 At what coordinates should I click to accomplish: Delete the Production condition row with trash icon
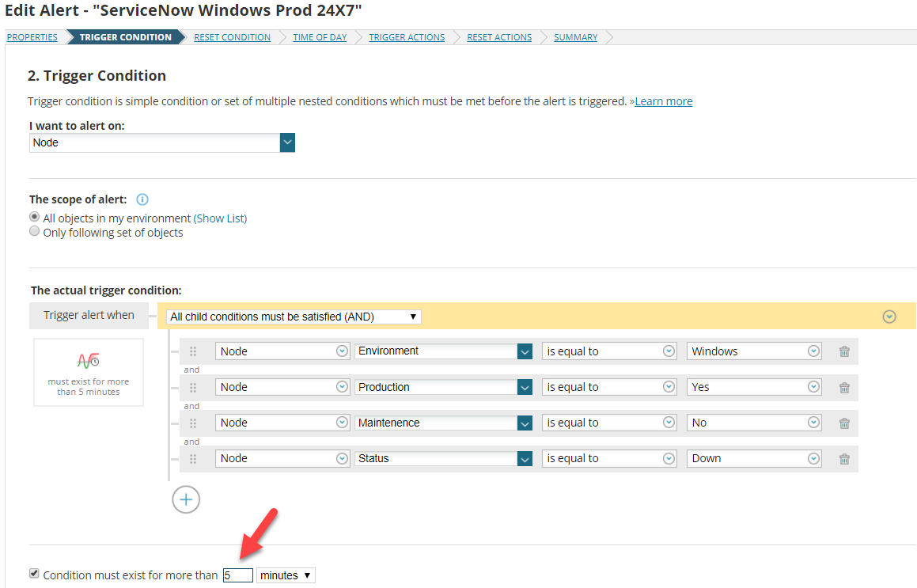pyautogui.click(x=844, y=388)
